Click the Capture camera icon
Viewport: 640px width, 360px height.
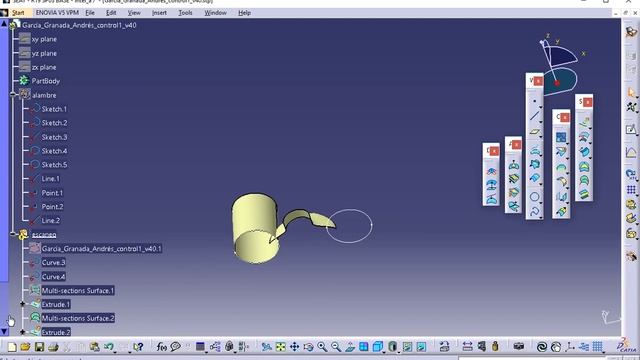coord(519,347)
